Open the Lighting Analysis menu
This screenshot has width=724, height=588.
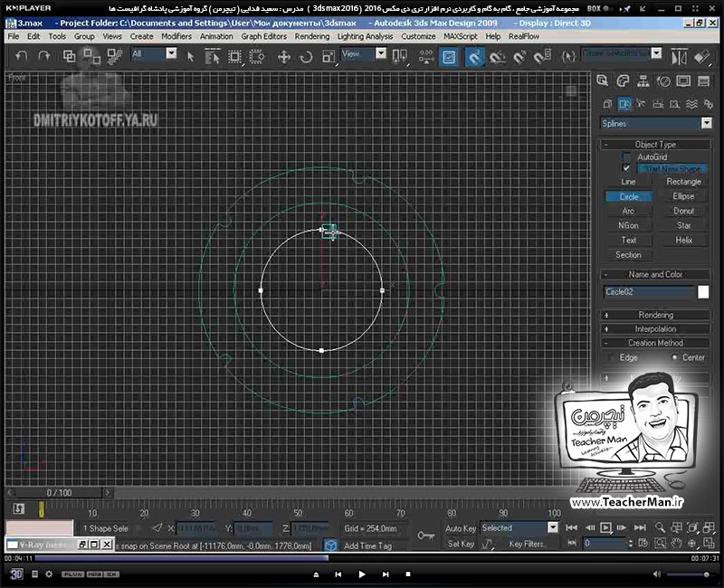click(x=365, y=36)
